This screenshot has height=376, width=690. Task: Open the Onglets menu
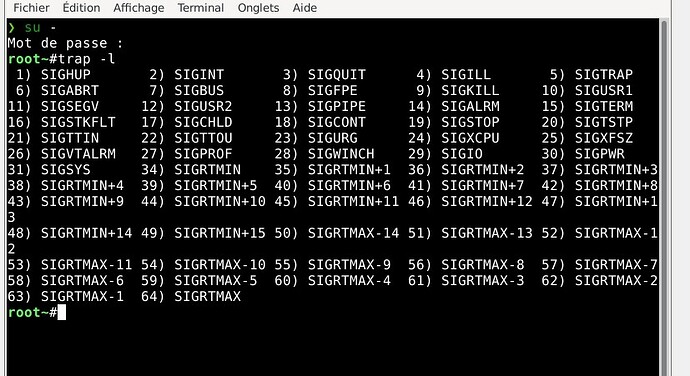(258, 8)
